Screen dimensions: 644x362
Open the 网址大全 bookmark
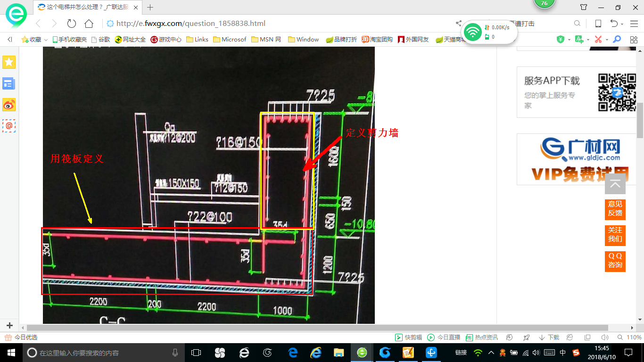pyautogui.click(x=130, y=40)
